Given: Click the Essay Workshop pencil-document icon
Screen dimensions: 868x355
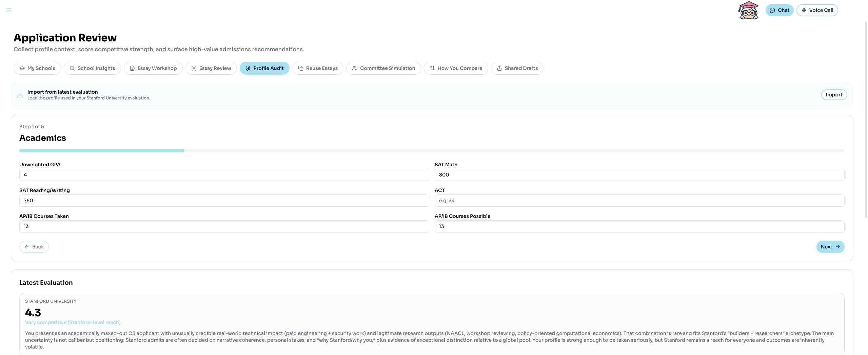Looking at the screenshot, I should [x=132, y=68].
